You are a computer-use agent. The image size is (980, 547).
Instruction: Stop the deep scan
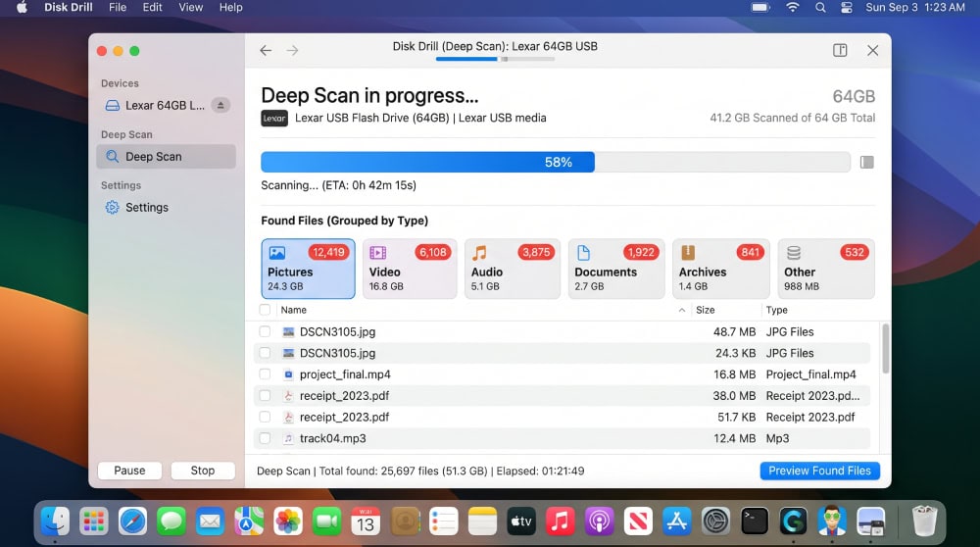tap(203, 471)
